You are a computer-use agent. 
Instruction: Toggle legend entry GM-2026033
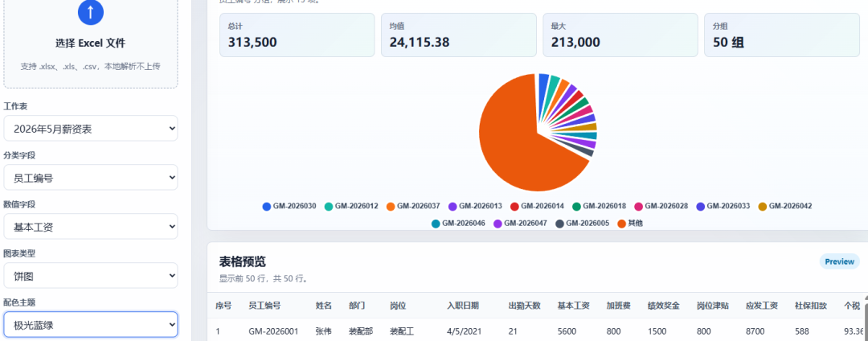tap(723, 206)
